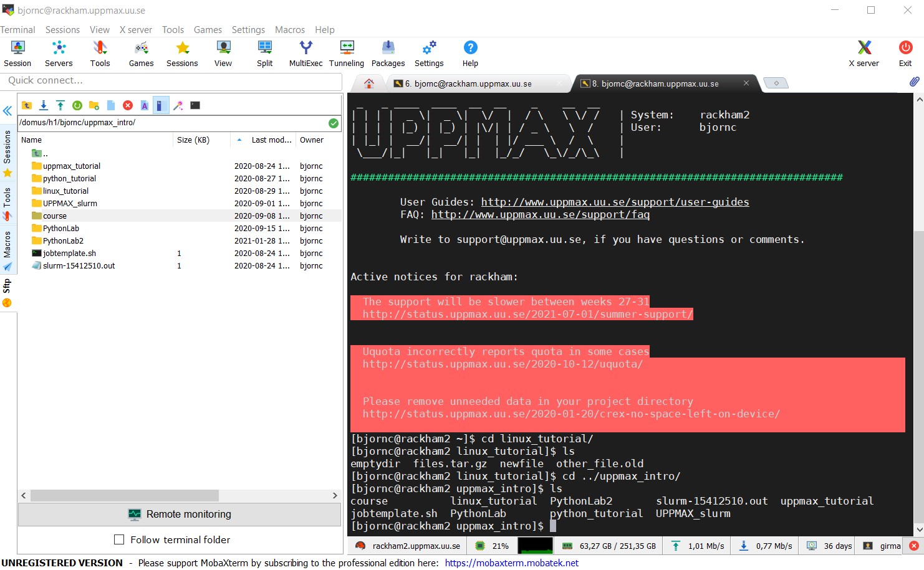Click the download selected files icon
The height and width of the screenshot is (570, 924).
[x=44, y=105]
